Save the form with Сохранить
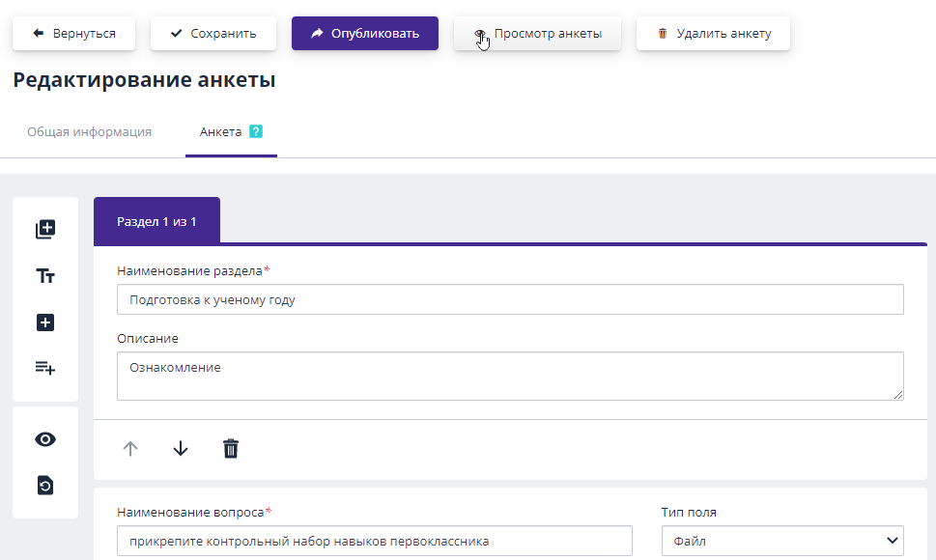Screen dimensions: 936x560 pyautogui.click(x=213, y=34)
